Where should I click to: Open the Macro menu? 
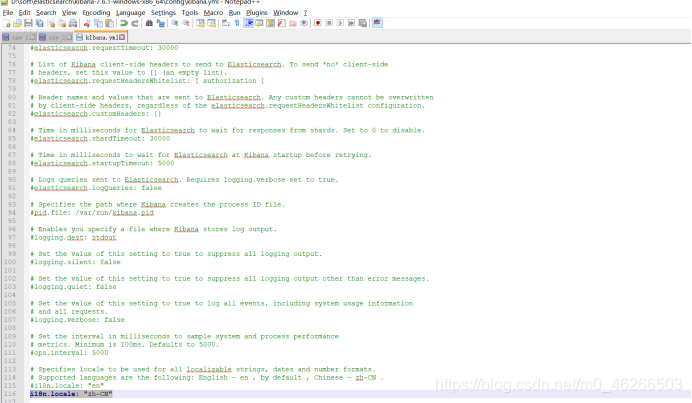pyautogui.click(x=213, y=12)
